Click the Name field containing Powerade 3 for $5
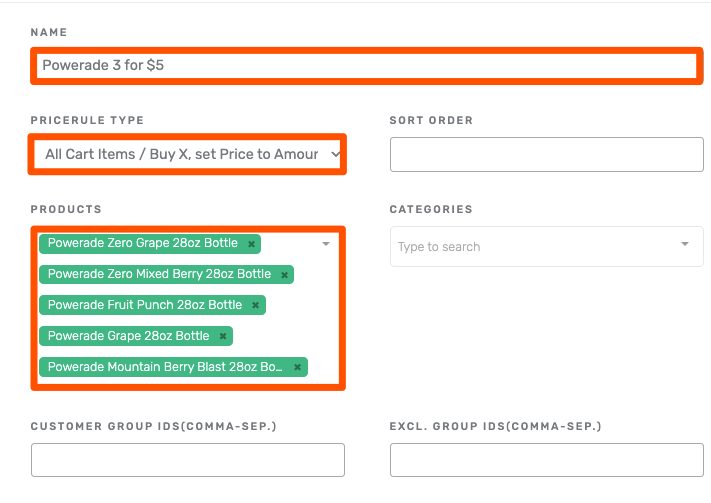This screenshot has width=711, height=503. pyautogui.click(x=364, y=65)
